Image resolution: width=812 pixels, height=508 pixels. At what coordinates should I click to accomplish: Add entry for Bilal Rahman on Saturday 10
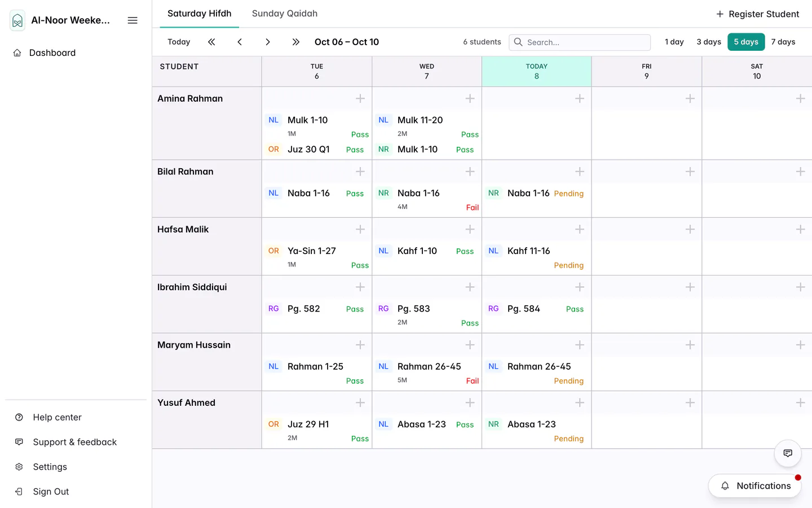(800, 172)
